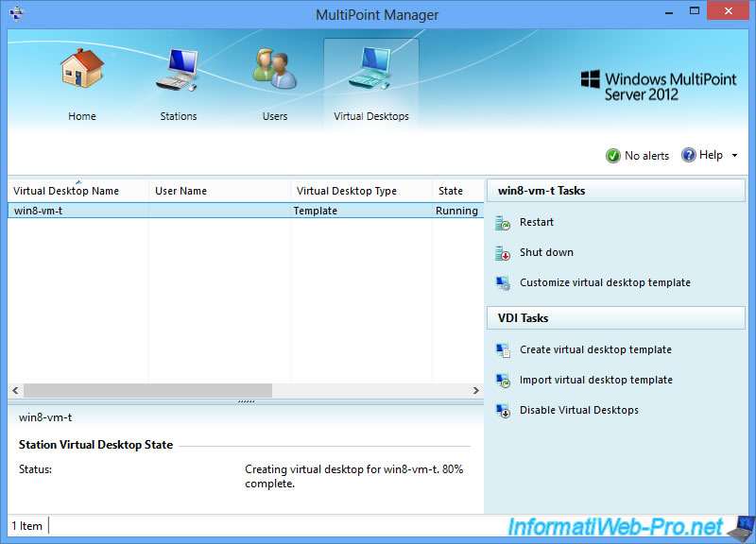This screenshot has height=544, width=756.
Task: Click the Create virtual desktop template icon
Action: point(503,350)
